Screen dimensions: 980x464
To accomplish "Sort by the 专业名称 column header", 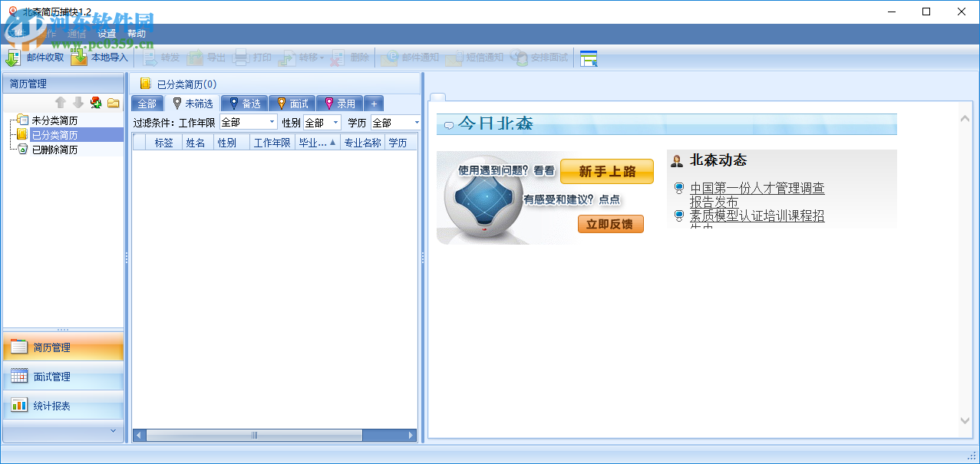I will point(361,142).
